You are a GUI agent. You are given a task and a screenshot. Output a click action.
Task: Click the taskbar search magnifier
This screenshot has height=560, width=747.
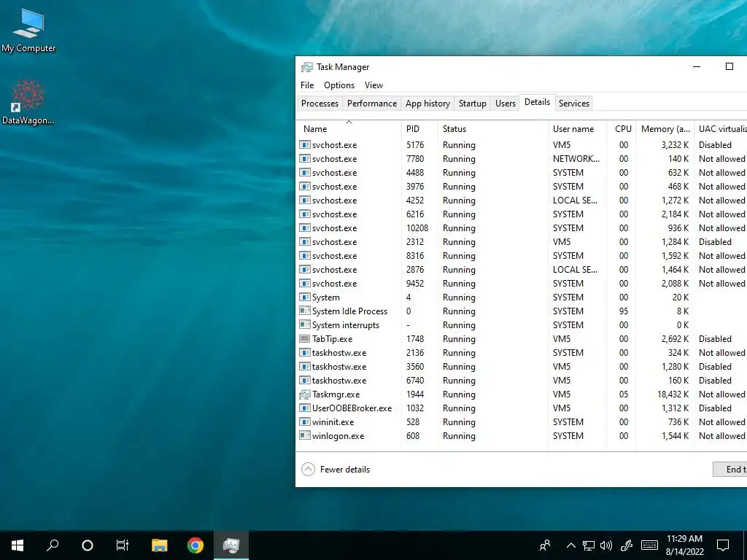[53, 545]
